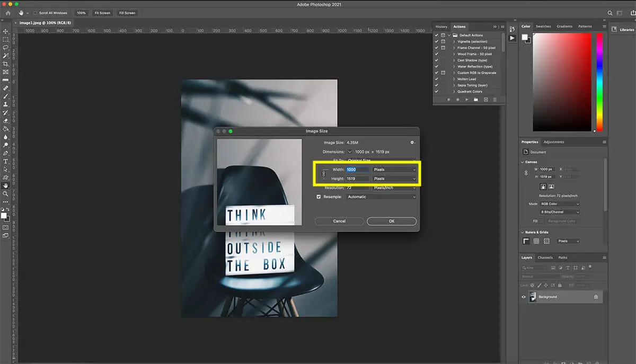636x364 pixels.
Task: Switch to the History tab
Action: [x=441, y=26]
